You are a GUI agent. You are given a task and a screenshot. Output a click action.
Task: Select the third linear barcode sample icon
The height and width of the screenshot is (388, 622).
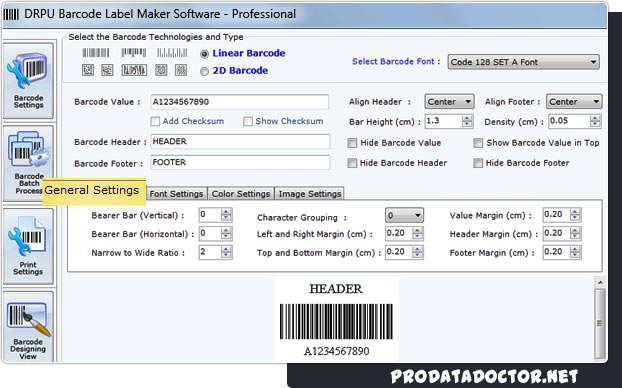pos(172,53)
